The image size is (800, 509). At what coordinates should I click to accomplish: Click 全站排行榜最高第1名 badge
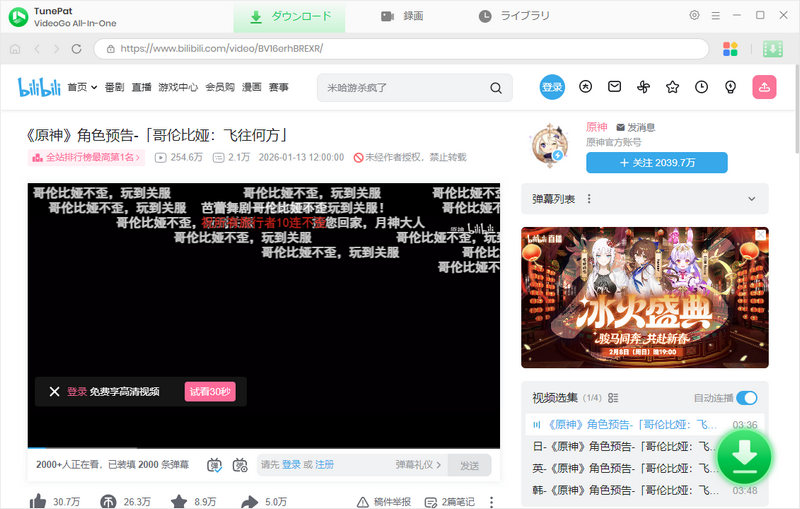[86, 157]
